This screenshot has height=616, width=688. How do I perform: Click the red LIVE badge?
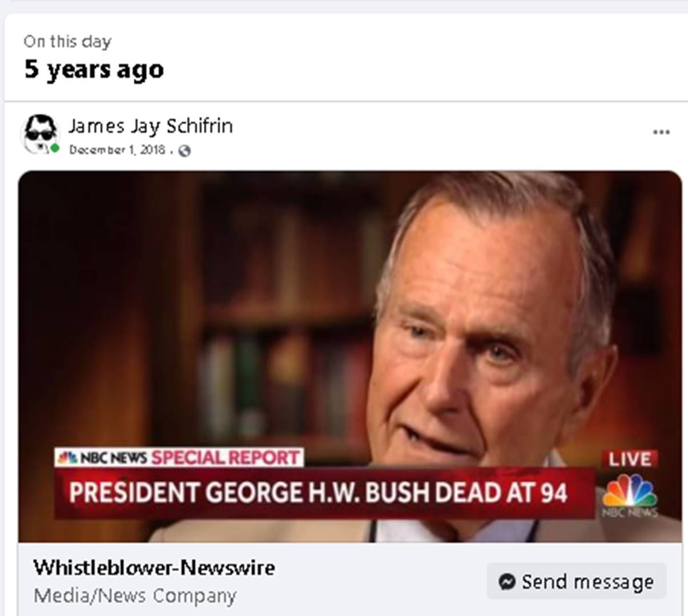click(x=630, y=459)
